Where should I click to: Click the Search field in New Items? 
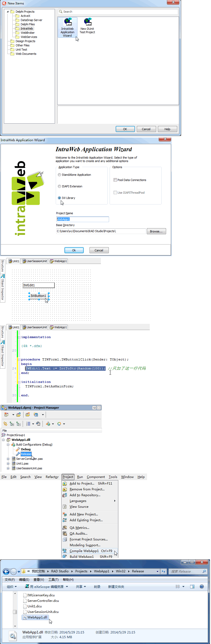(118, 12)
